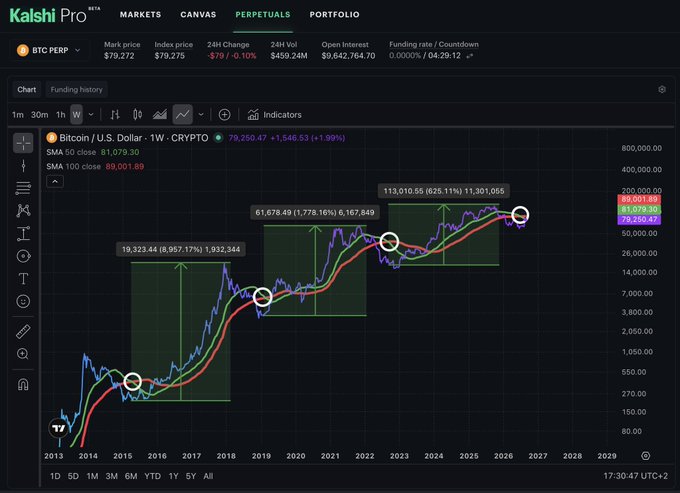This screenshot has height=493, width=680.
Task: Open the circle shapes tool
Action: coord(23,256)
